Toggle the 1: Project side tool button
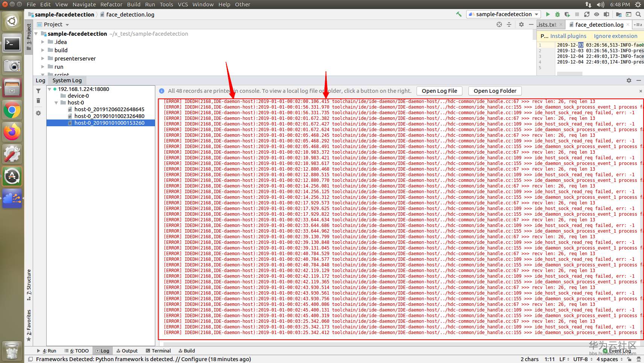644x363 pixels. coord(29,37)
